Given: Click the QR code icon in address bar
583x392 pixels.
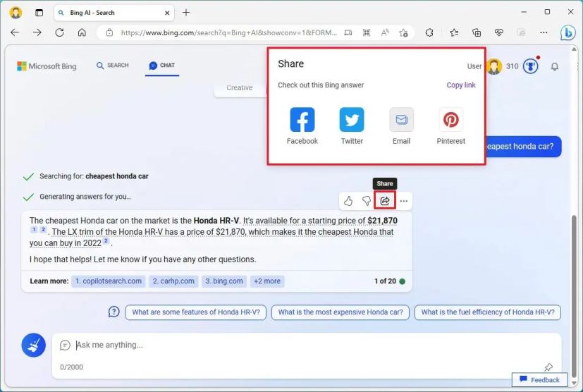Looking at the screenshot, I should click(367, 32).
